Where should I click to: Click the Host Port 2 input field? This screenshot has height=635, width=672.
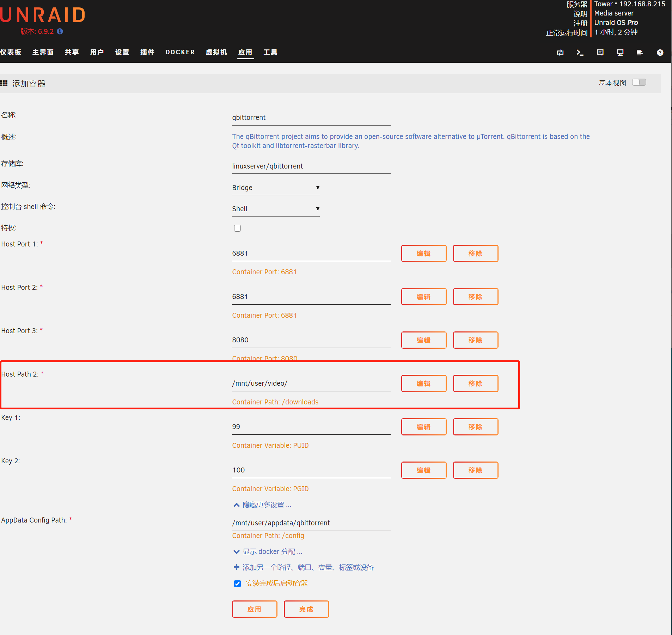pyautogui.click(x=311, y=297)
